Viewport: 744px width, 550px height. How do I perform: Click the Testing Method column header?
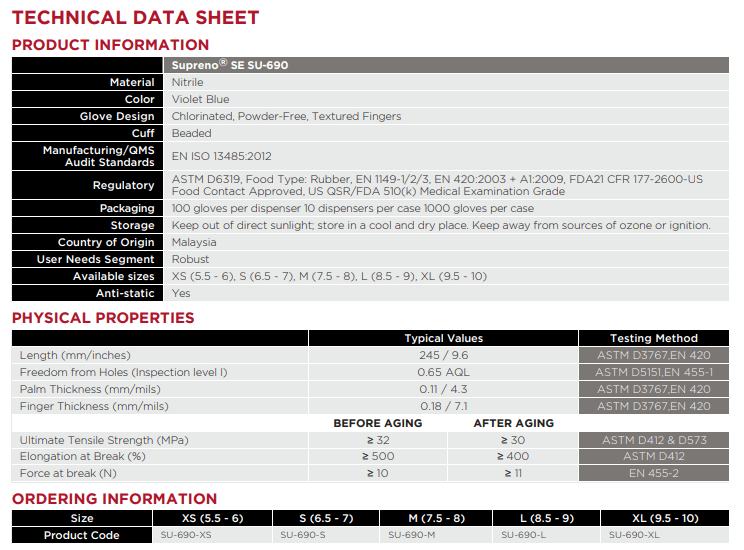(x=653, y=338)
